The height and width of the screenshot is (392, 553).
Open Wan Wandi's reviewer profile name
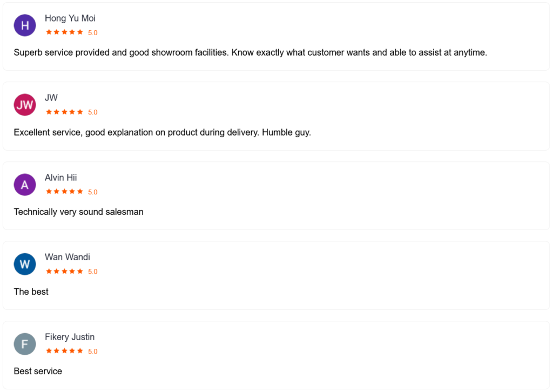point(68,257)
